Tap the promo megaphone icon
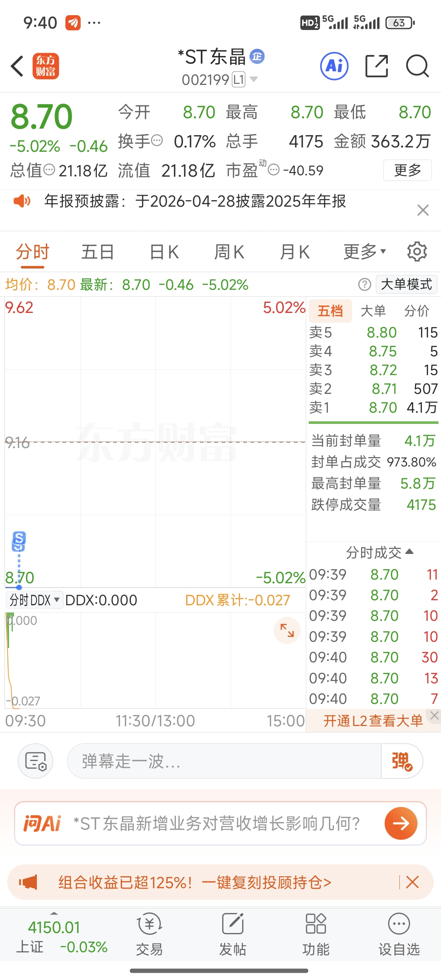Screen dimensions: 441x980 pyautogui.click(x=28, y=882)
